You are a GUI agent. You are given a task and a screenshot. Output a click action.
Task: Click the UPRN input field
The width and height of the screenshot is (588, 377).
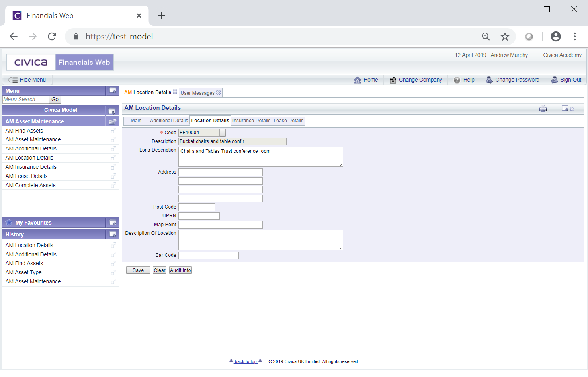click(x=199, y=216)
